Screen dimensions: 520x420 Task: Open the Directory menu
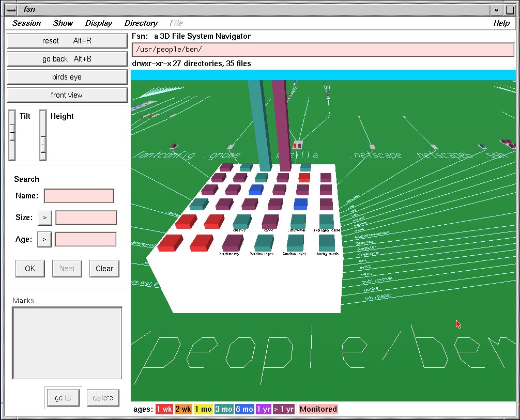(141, 23)
